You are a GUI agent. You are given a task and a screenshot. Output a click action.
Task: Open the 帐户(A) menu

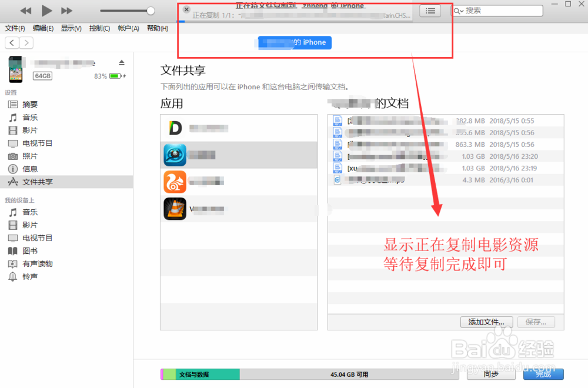point(128,28)
